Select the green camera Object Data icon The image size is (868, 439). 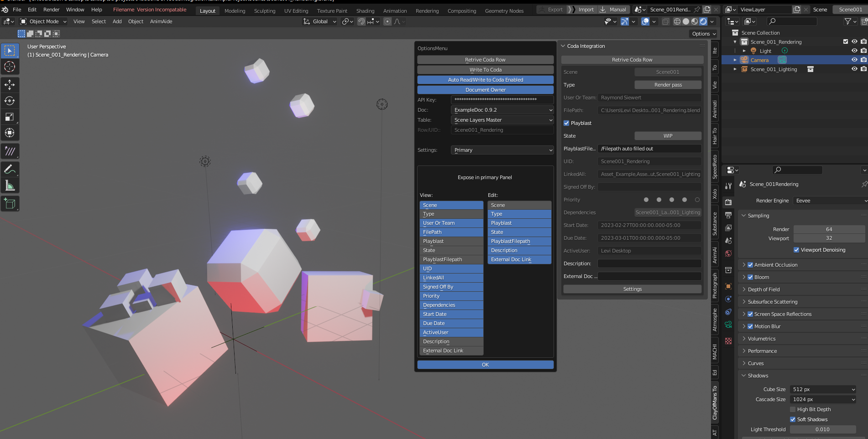pyautogui.click(x=728, y=325)
